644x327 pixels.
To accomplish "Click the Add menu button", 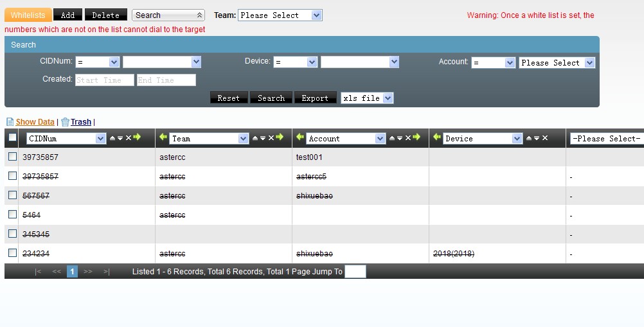I will [67, 15].
